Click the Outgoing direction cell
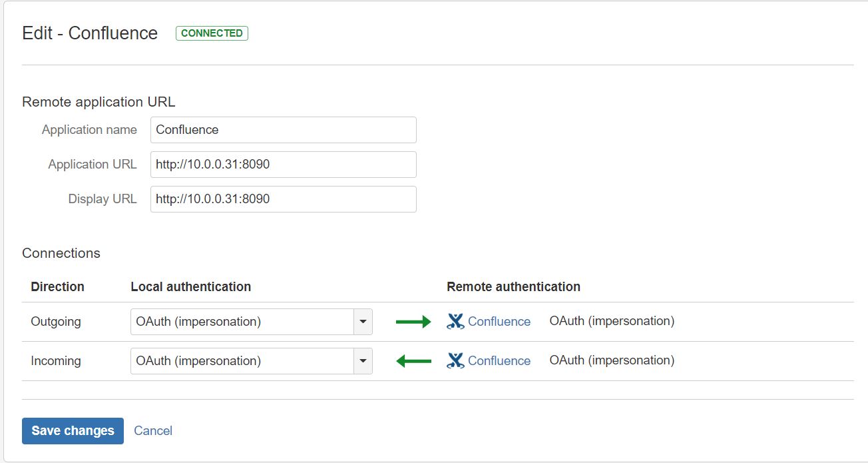Image resolution: width=868 pixels, height=463 pixels. coord(56,322)
